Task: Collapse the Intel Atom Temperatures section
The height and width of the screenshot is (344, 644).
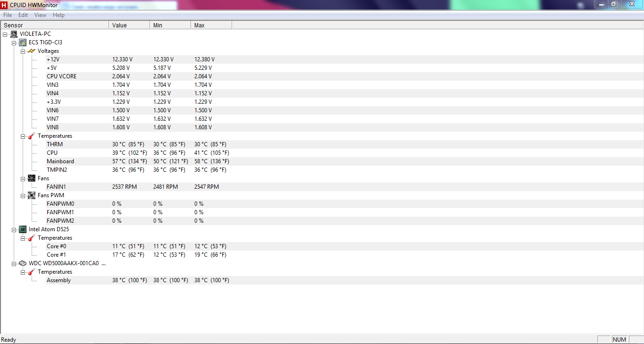Action: pyautogui.click(x=23, y=238)
